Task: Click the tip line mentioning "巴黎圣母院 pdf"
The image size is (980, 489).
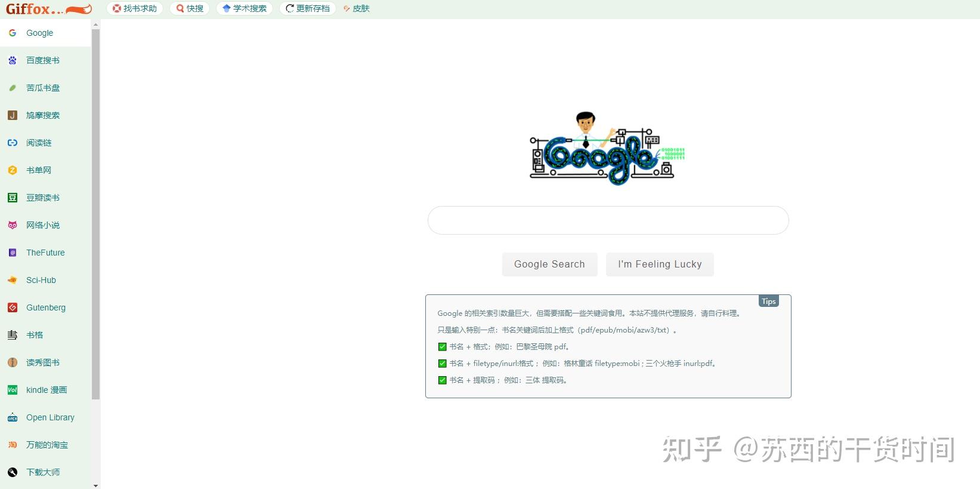Action: [x=505, y=346]
